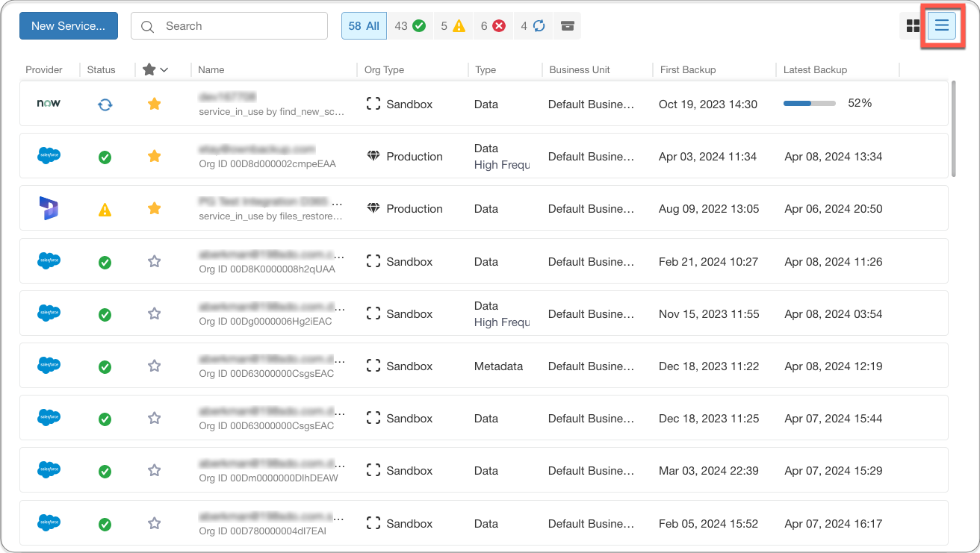Screen dimensions: 980x553
Task: Click the ServiceNow provider logo
Action: point(49,104)
